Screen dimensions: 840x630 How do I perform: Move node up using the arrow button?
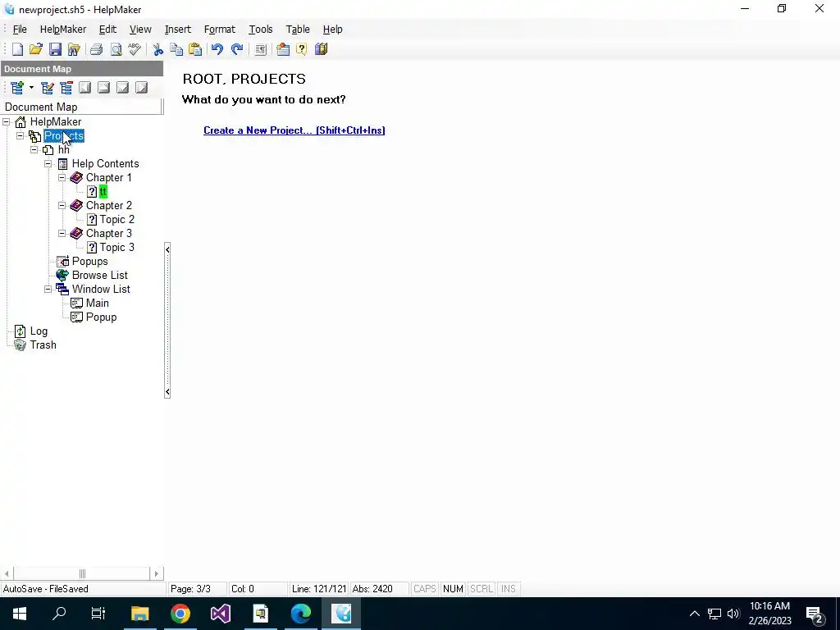tap(104, 87)
